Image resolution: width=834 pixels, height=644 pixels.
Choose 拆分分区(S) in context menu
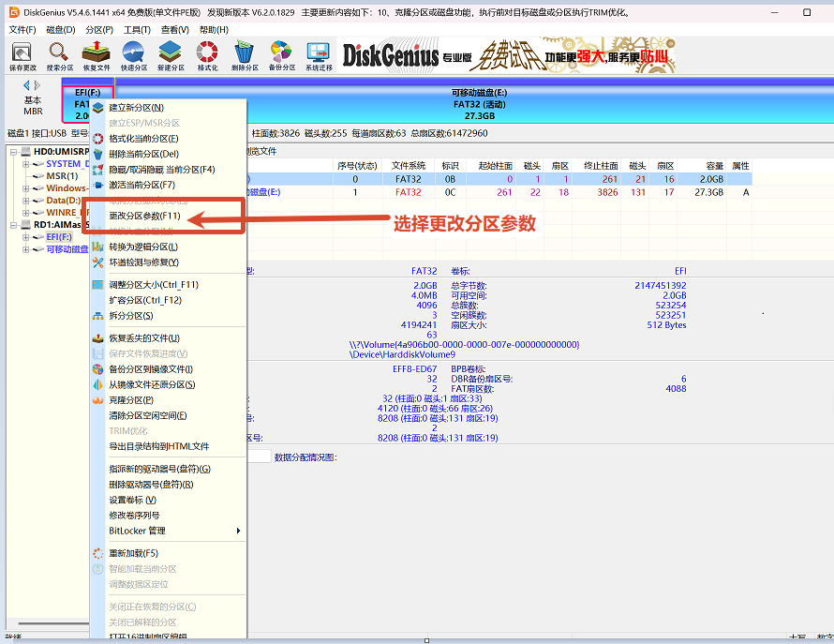click(x=168, y=316)
